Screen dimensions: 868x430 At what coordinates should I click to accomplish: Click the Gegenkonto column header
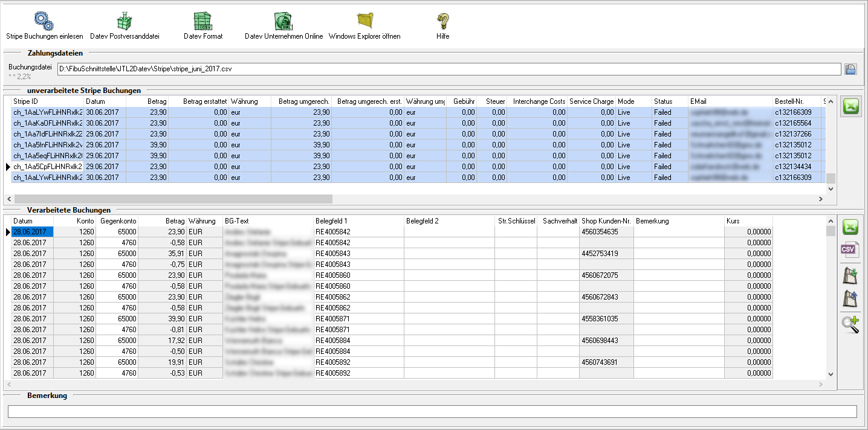[x=118, y=221]
